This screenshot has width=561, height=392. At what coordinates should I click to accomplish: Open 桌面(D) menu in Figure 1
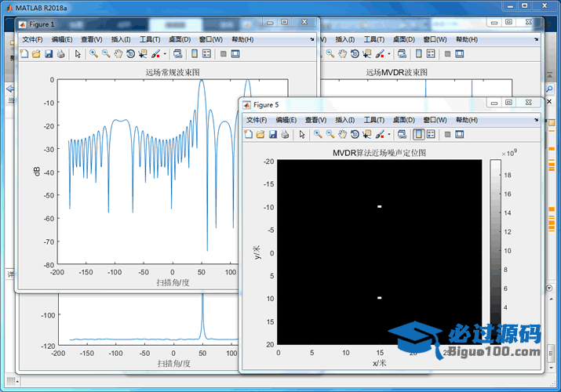(180, 39)
